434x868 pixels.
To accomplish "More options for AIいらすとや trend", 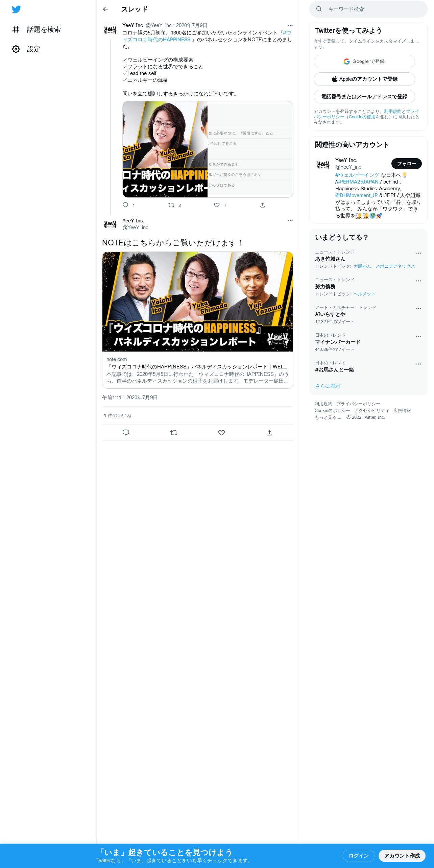I will 418,309.
